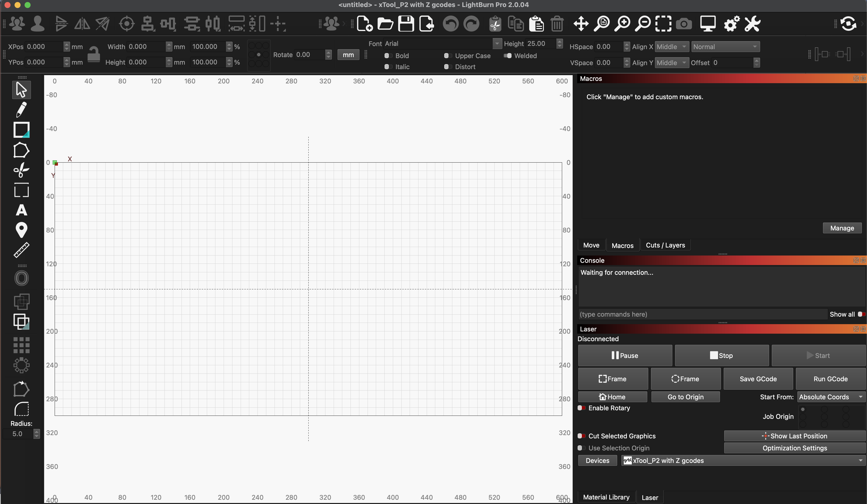Select the Grid Array tool

coord(21,345)
